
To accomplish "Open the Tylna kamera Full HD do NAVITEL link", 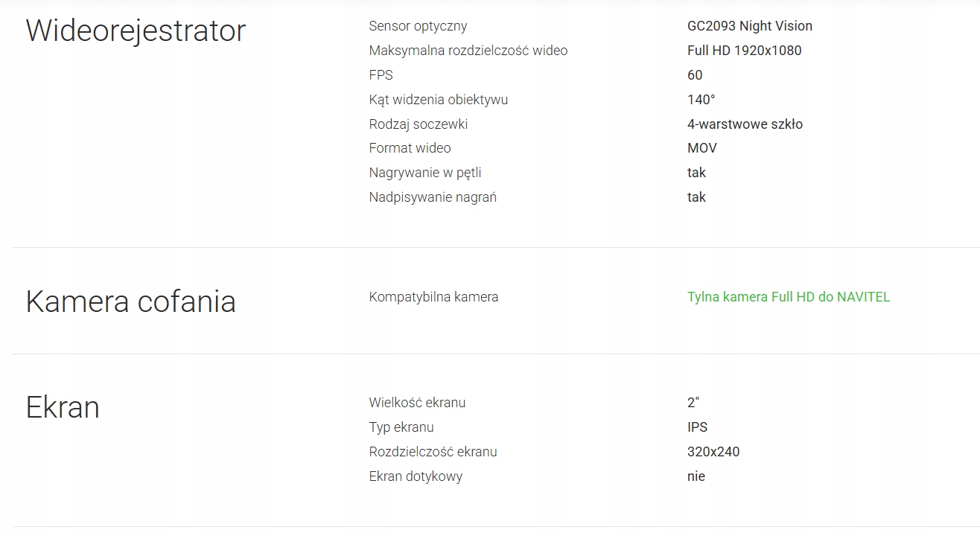I will pyautogui.click(x=788, y=297).
